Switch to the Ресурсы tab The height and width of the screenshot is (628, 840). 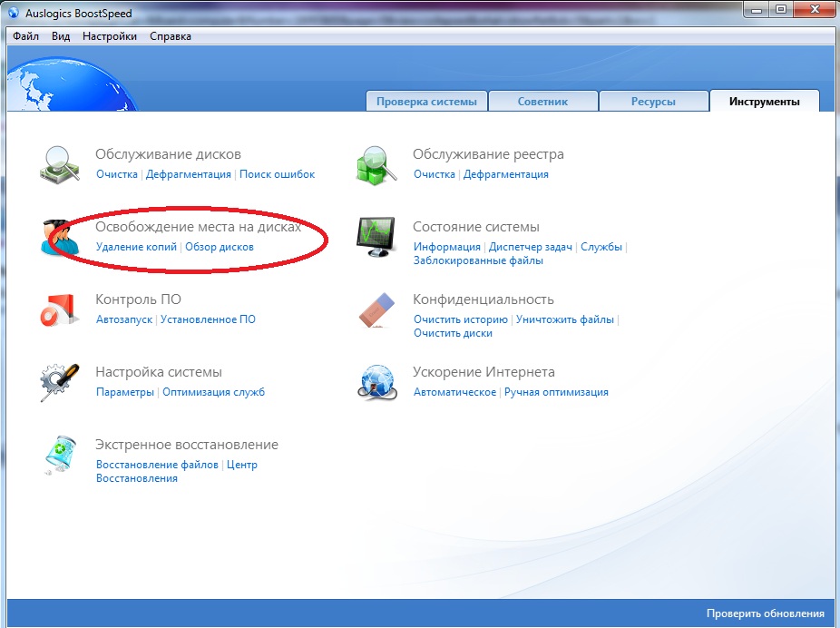[x=653, y=102]
